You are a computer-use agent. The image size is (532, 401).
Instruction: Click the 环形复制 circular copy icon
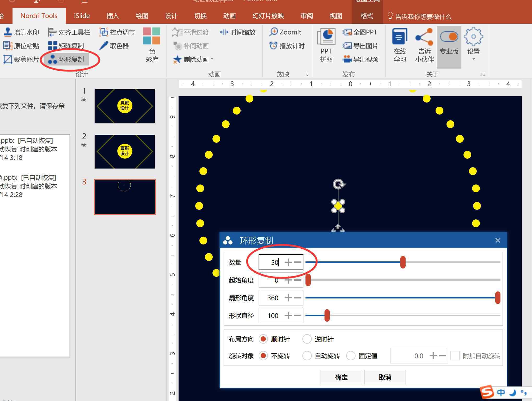tap(52, 59)
